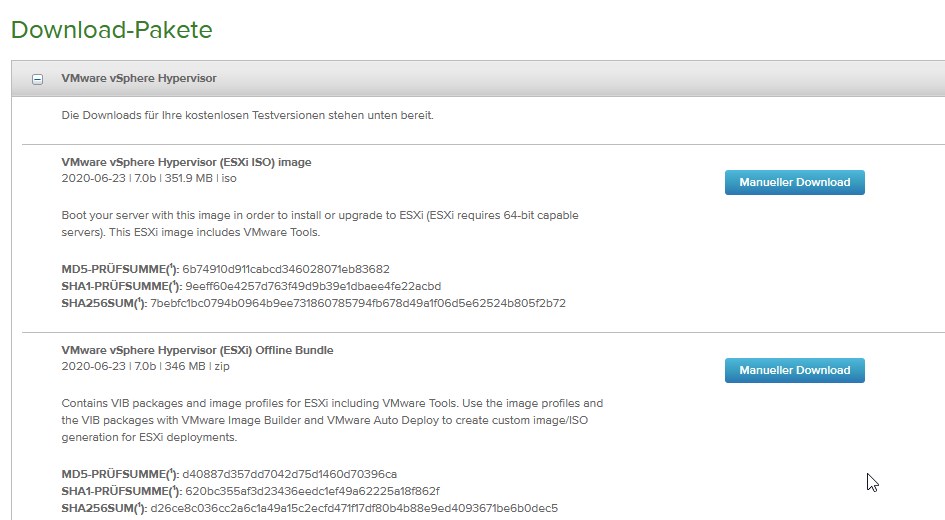Screen dimensions: 945x520
Task: Click the Download-Pakete page heading
Action: [x=111, y=30]
